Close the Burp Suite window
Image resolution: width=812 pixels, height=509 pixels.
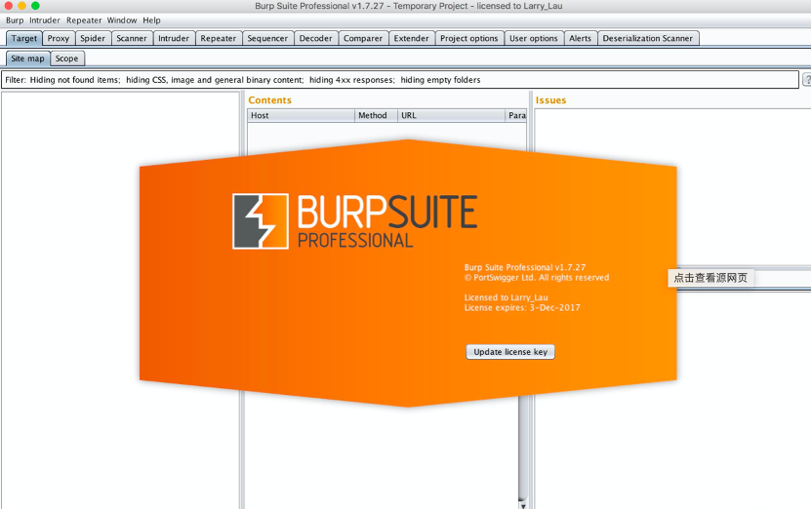tap(8, 6)
